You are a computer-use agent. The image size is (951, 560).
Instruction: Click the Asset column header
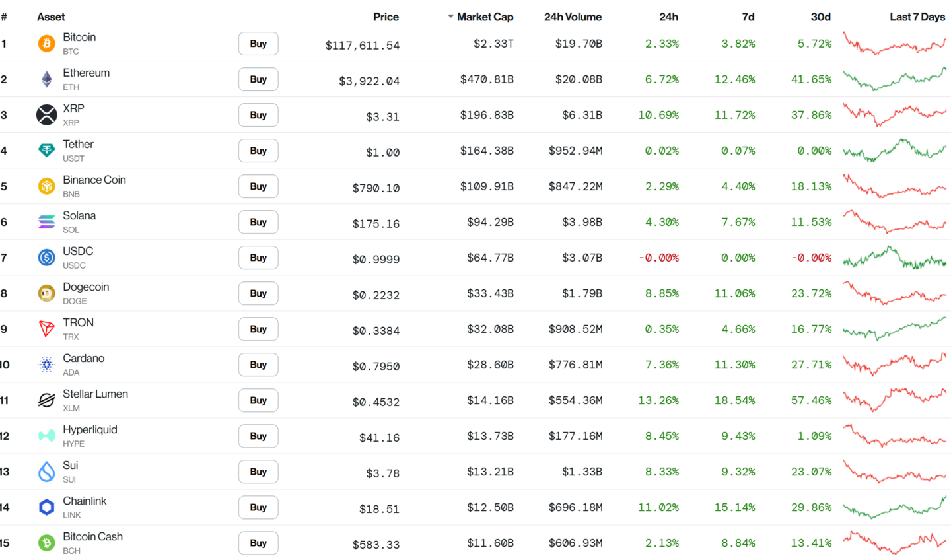[x=51, y=17]
